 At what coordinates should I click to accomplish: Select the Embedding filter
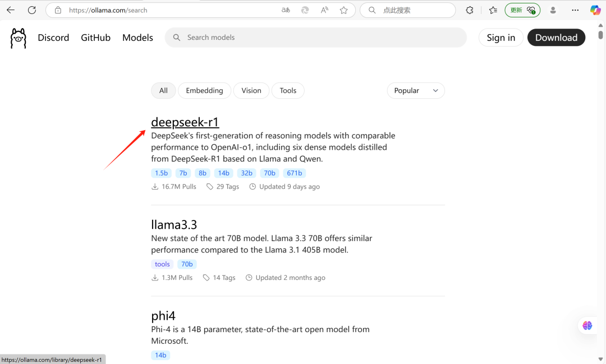coord(204,90)
